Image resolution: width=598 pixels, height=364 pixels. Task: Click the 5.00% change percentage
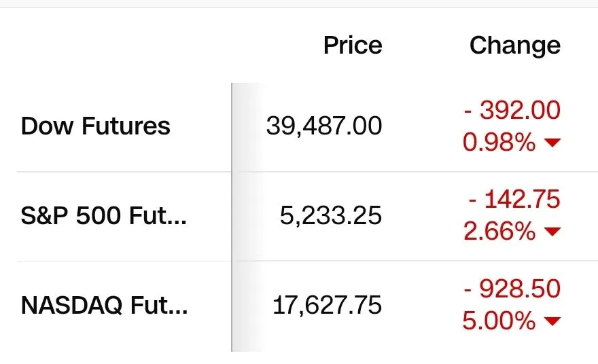[499, 321]
